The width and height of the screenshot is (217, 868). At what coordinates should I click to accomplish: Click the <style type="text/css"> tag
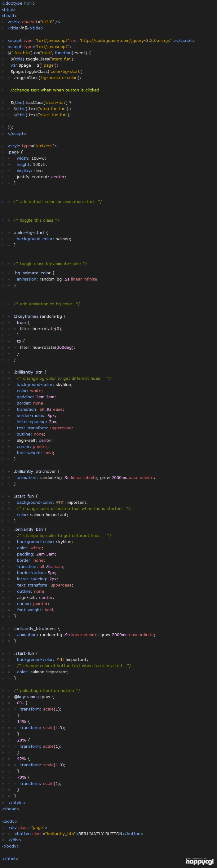(32, 146)
